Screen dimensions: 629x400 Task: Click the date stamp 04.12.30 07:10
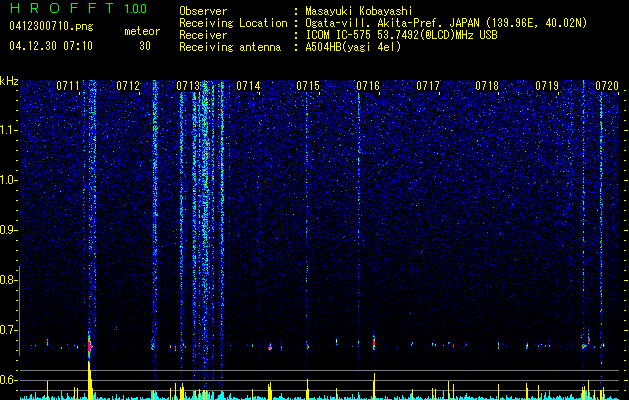51,46
